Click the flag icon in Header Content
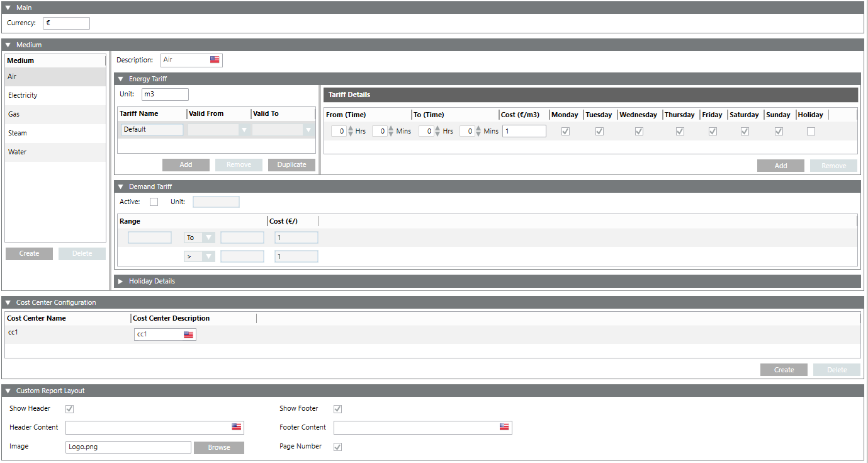The width and height of the screenshot is (868, 463). point(236,427)
